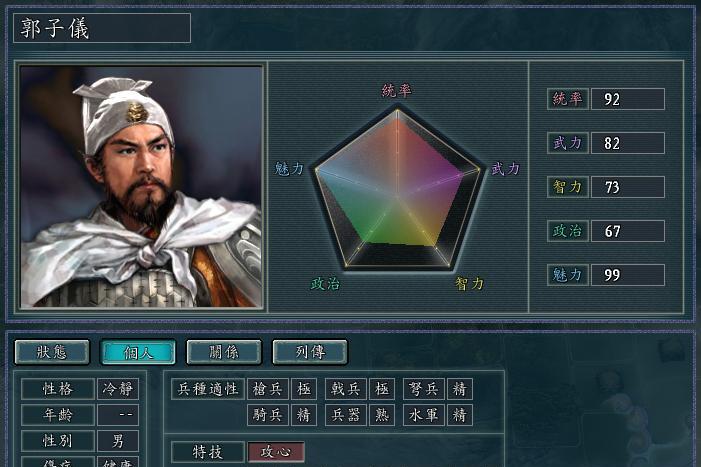Viewport: 701px width, 467px height.
Task: Click the 智力 stat value 73
Action: coord(628,187)
